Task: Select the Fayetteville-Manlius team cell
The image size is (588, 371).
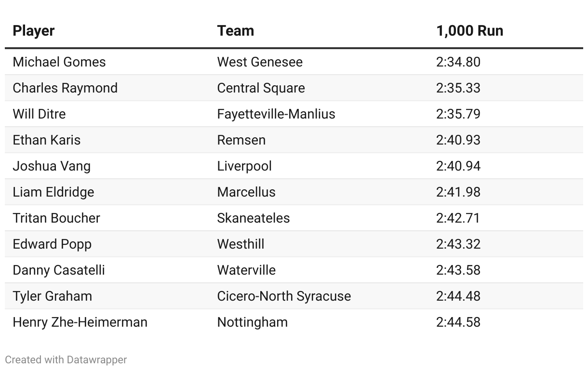Action: pyautogui.click(x=276, y=114)
